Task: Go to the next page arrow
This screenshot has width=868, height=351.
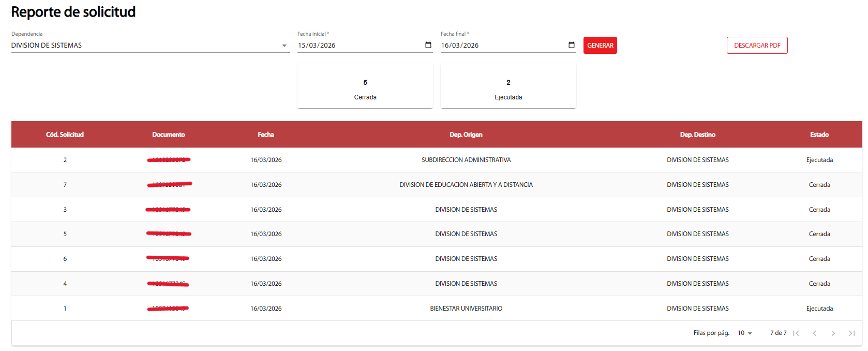Action: [833, 333]
